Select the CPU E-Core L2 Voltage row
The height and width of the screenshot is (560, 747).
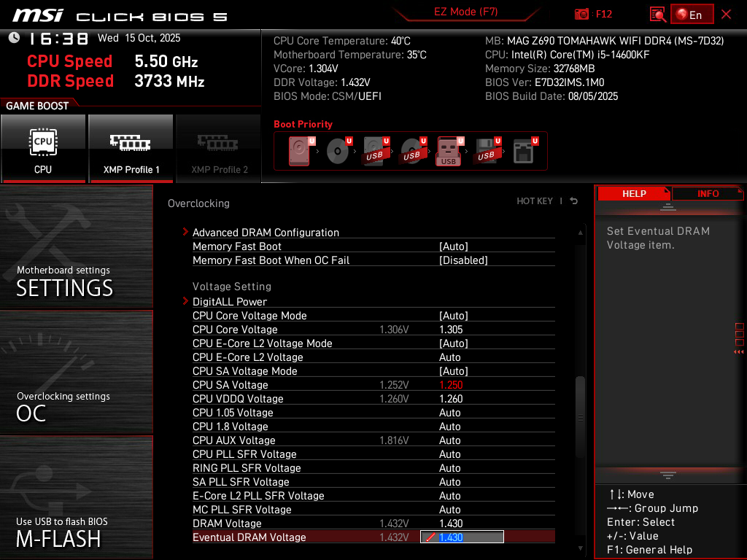pyautogui.click(x=373, y=357)
